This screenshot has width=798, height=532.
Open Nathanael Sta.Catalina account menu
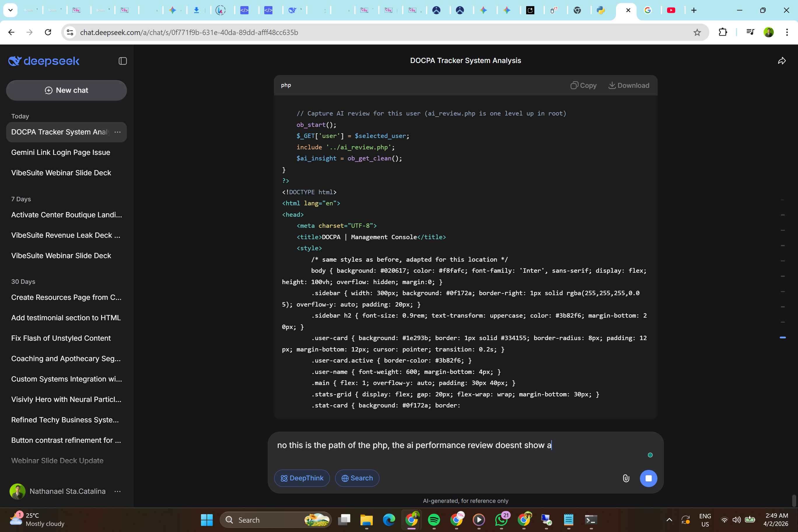[x=117, y=491]
